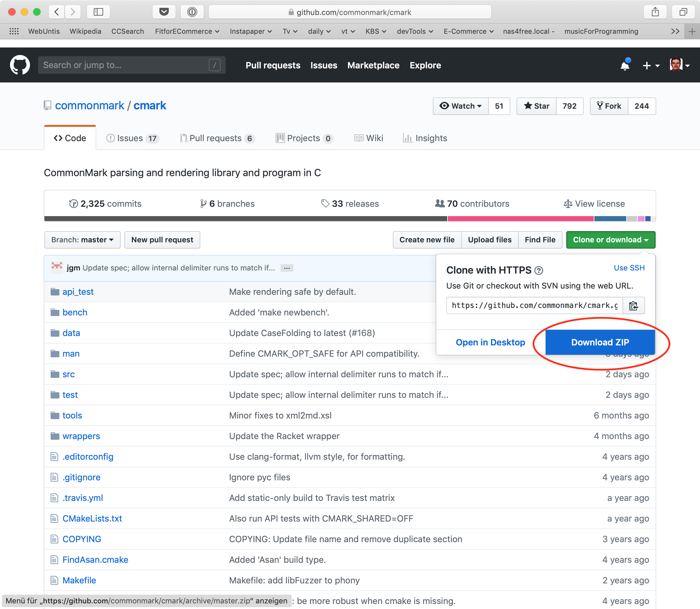
Task: Click the Makefile file icon
Action: tap(54, 581)
